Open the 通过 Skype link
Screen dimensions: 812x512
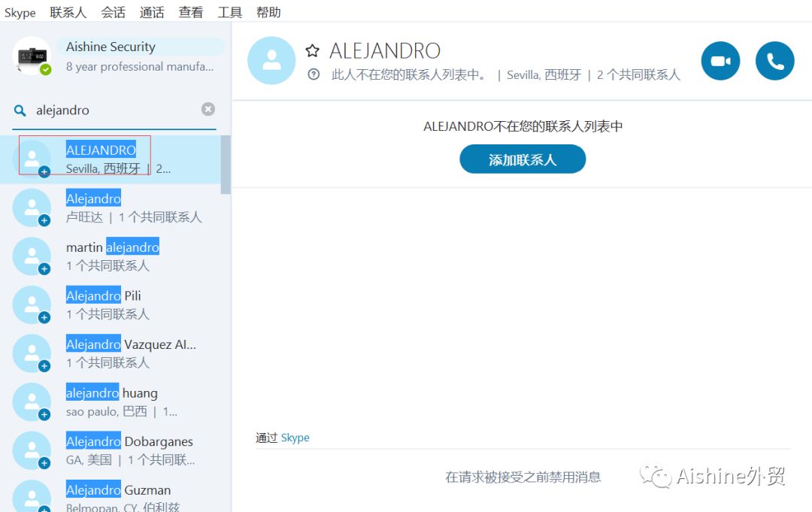(x=295, y=438)
